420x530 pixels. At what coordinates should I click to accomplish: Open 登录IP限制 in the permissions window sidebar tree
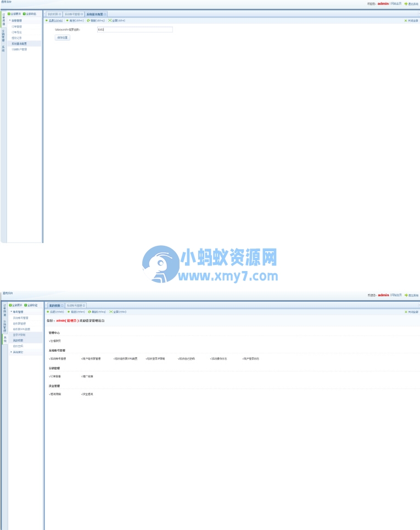click(x=19, y=335)
